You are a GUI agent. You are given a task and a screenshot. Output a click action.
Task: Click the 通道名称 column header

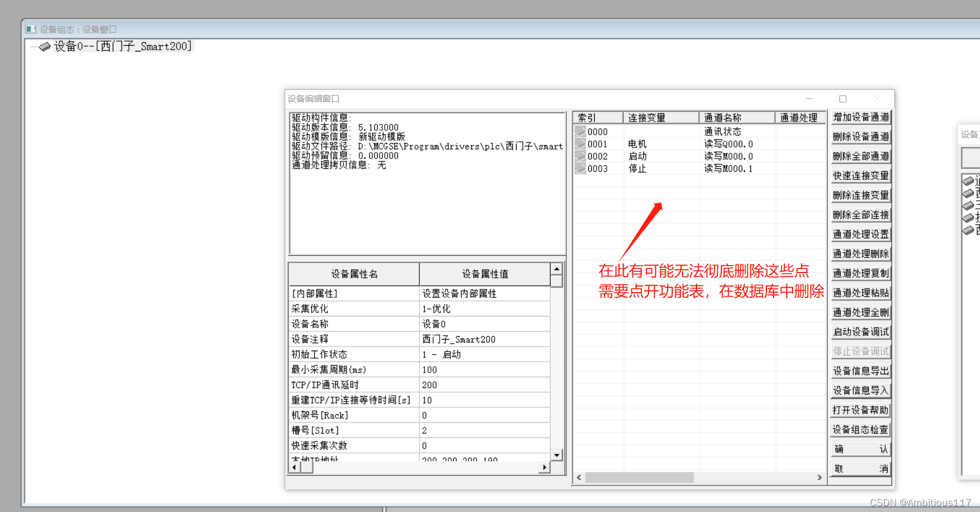[736, 117]
